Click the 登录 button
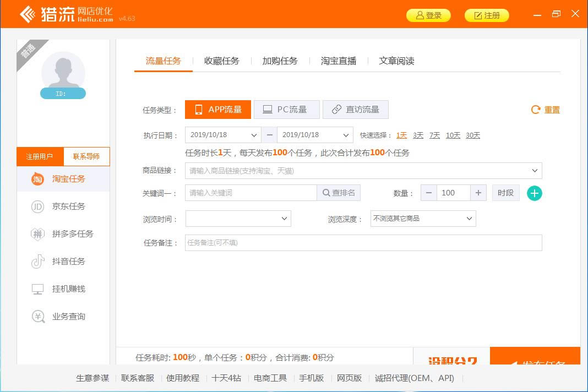This screenshot has height=392, width=588. click(428, 15)
